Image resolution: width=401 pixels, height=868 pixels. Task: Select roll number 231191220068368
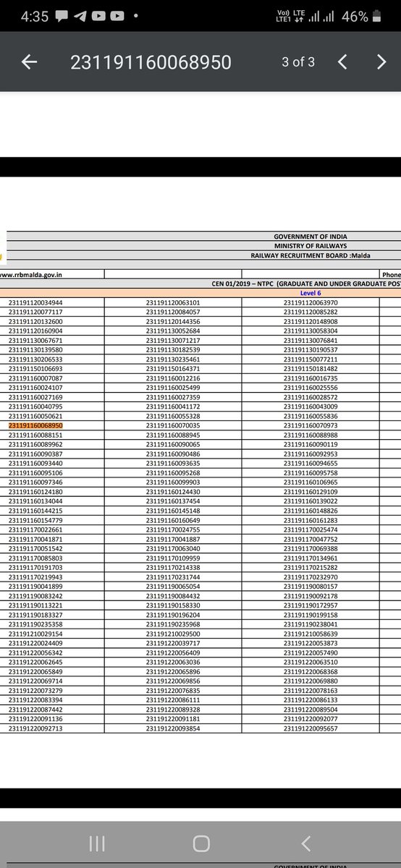(x=311, y=672)
